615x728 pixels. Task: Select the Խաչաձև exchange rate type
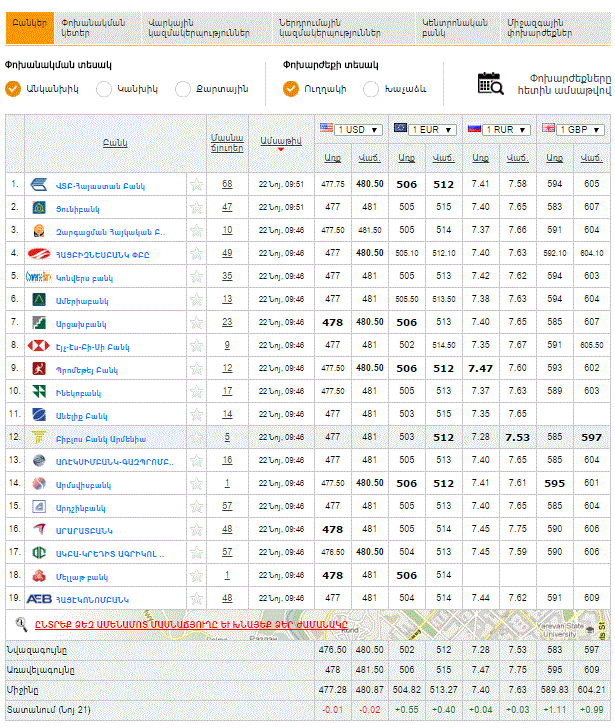coord(371,89)
